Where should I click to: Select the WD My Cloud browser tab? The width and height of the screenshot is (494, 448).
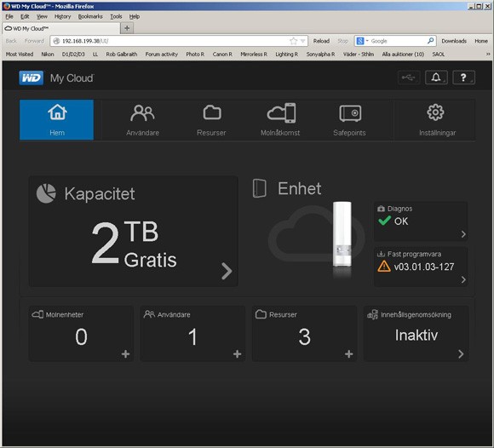[61, 28]
